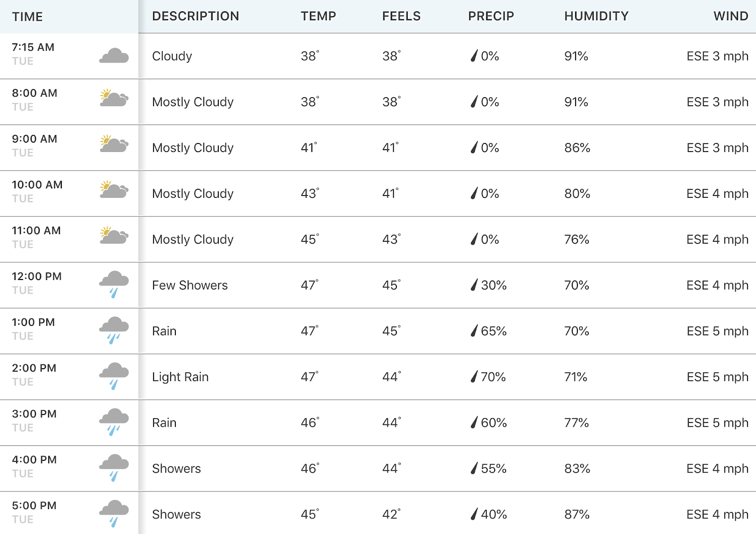Click the Few Showers description text
756x534 pixels.
(190, 285)
